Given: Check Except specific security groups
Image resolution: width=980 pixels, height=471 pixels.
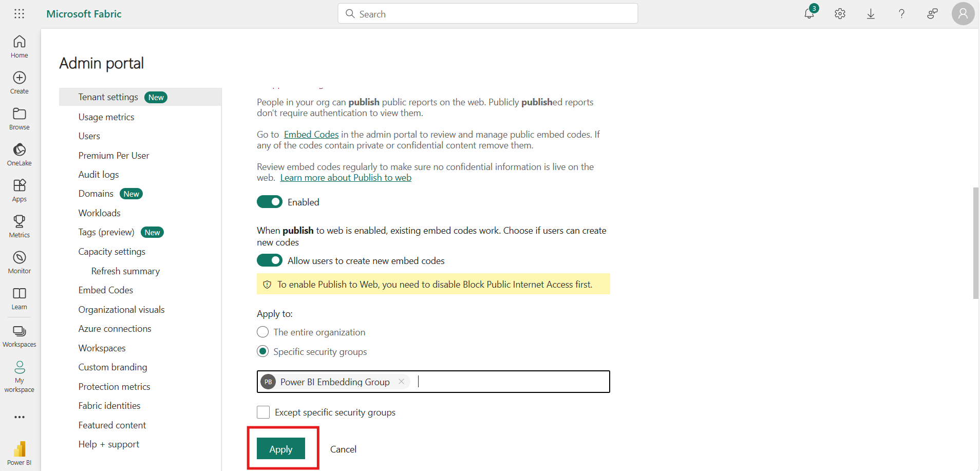Looking at the screenshot, I should pyautogui.click(x=263, y=412).
